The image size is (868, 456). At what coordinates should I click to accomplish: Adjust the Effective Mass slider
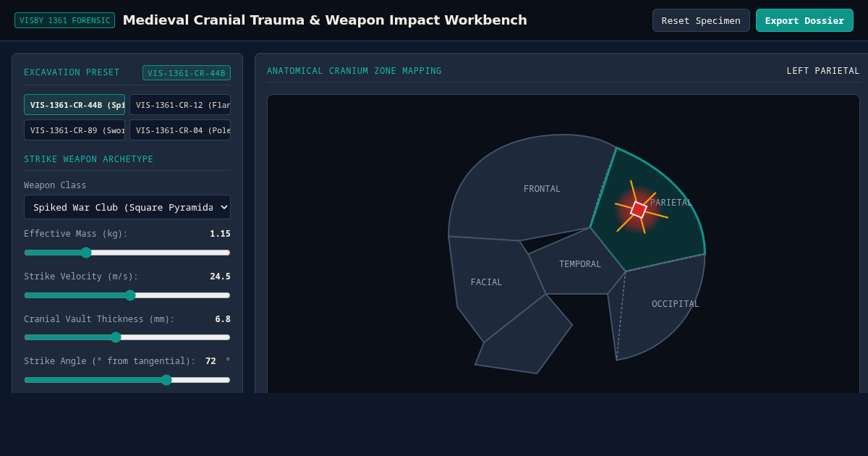click(x=127, y=253)
